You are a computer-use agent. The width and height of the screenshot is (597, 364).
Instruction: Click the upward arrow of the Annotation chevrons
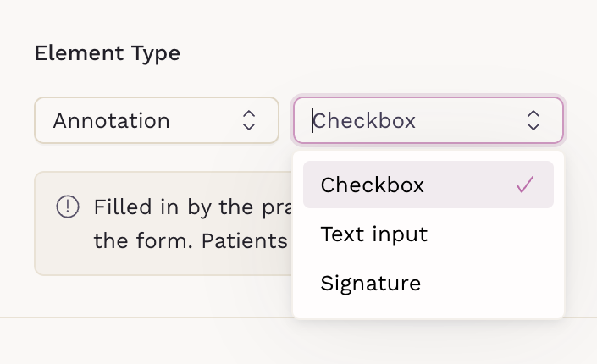(249, 114)
